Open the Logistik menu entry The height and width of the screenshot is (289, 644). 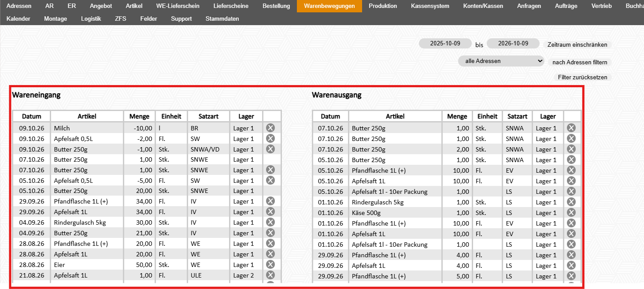(91, 19)
